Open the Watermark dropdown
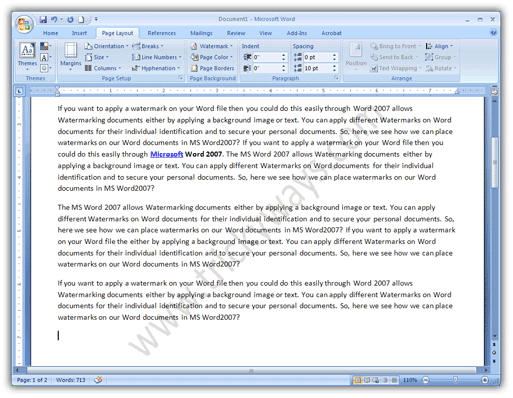This screenshot has width=513, height=398. click(211, 46)
